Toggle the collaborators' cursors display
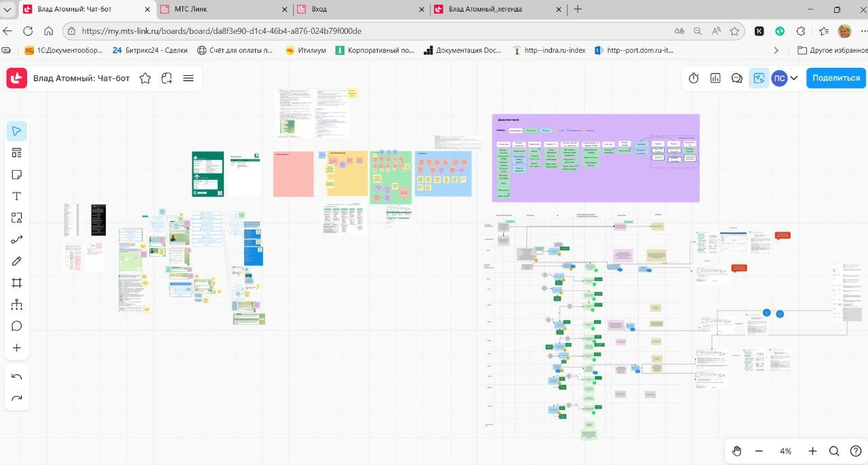The image size is (868, 465). [759, 78]
